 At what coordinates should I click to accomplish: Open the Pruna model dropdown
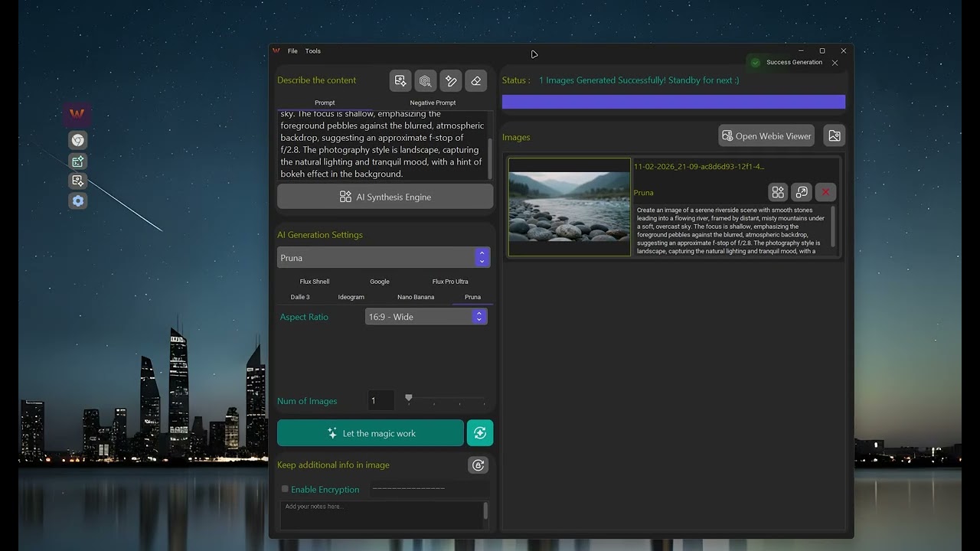[x=384, y=258]
